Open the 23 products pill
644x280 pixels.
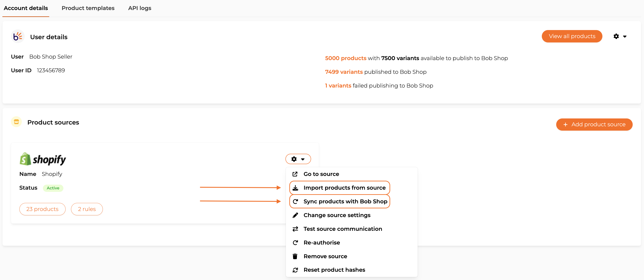(42, 209)
